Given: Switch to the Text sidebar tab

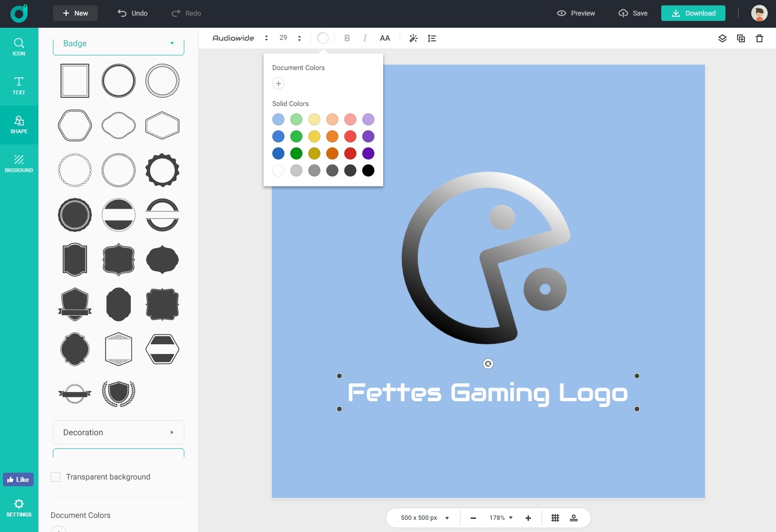Looking at the screenshot, I should 19,86.
